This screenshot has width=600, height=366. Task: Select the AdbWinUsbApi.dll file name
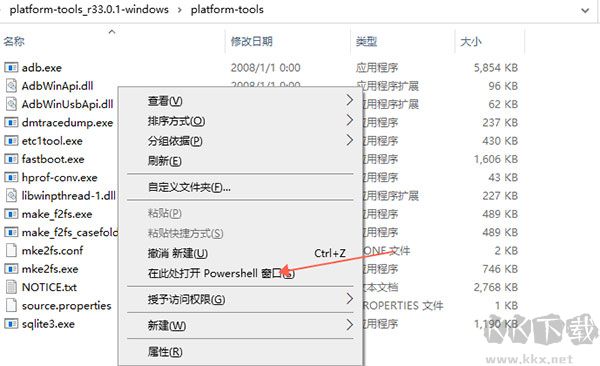pyautogui.click(x=67, y=104)
